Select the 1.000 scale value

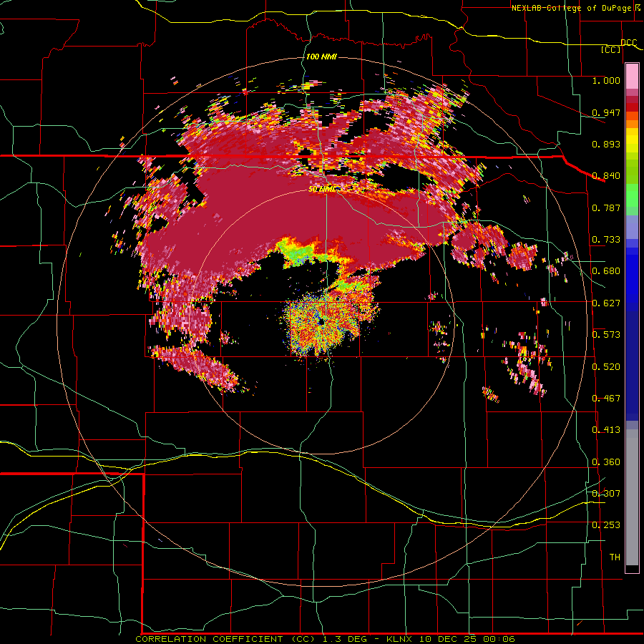tap(606, 80)
